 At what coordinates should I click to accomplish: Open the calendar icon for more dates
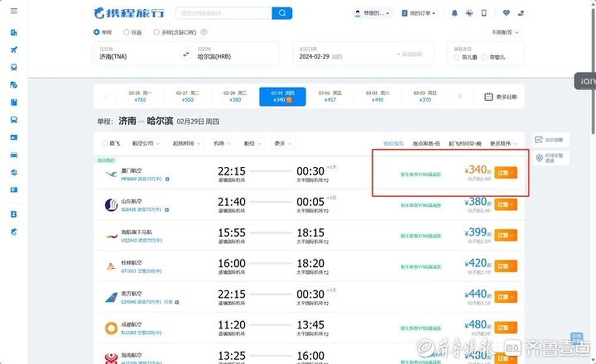point(489,97)
